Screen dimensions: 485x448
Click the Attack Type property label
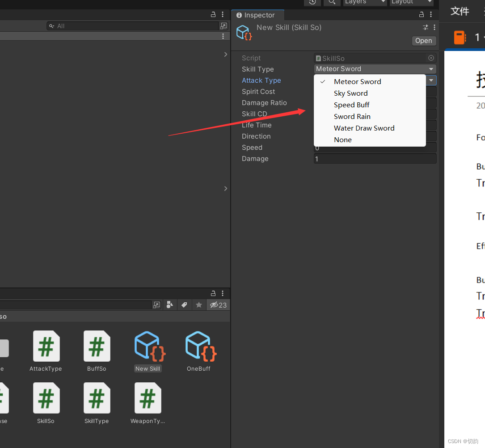[261, 80]
